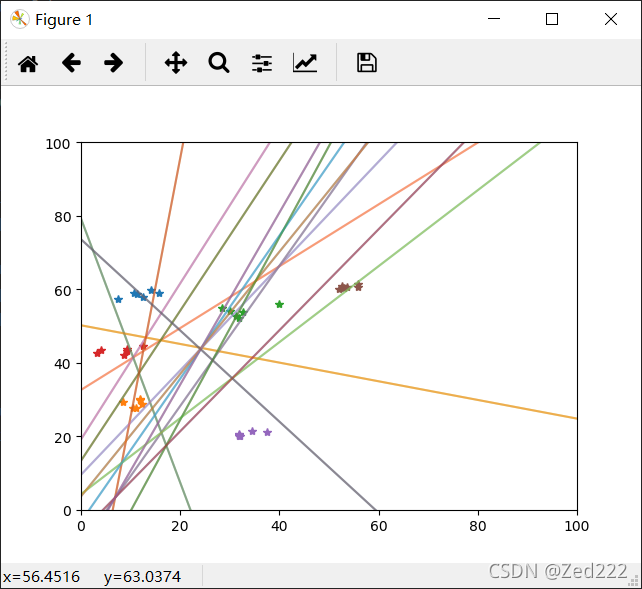This screenshot has width=642, height=589.
Task: Open the Edit axis and curve parameters dialog
Action: (305, 63)
